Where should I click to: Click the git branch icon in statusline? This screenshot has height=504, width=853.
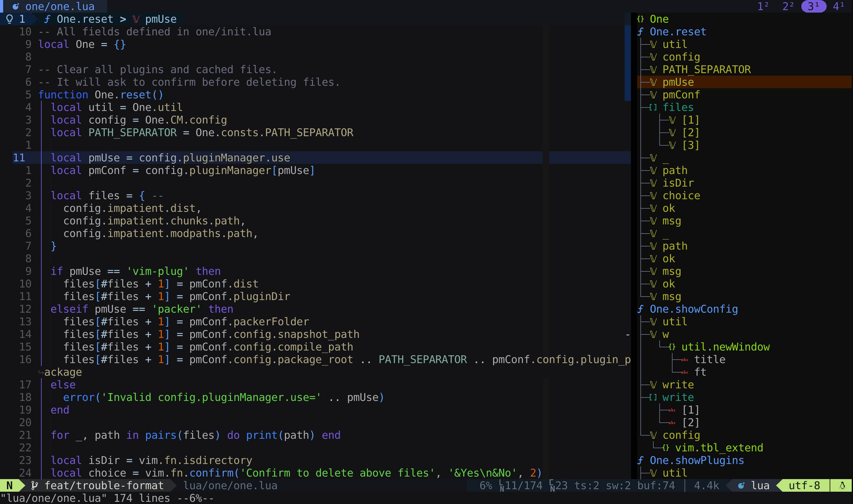tap(34, 486)
